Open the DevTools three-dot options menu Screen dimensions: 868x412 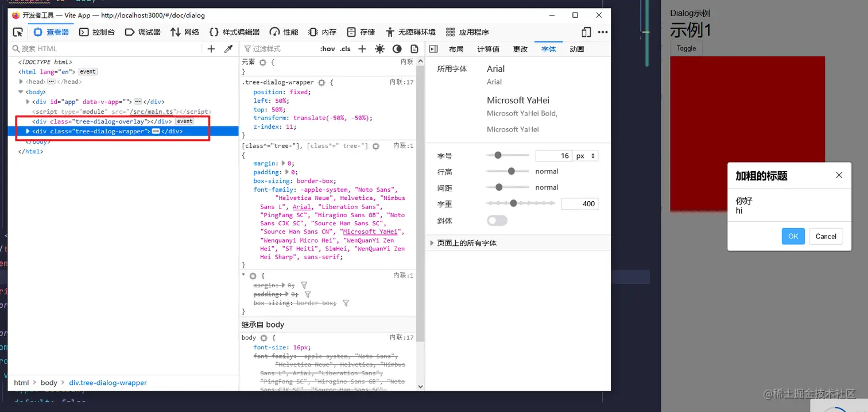(603, 32)
